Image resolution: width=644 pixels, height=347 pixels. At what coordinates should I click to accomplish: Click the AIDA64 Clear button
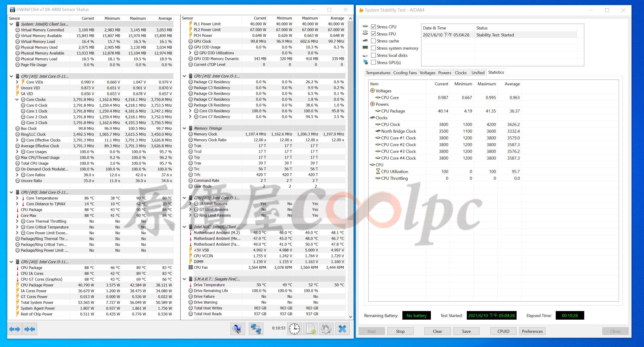point(437,331)
